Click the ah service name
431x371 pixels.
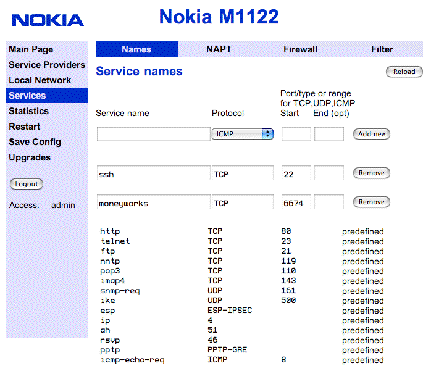[105, 330]
